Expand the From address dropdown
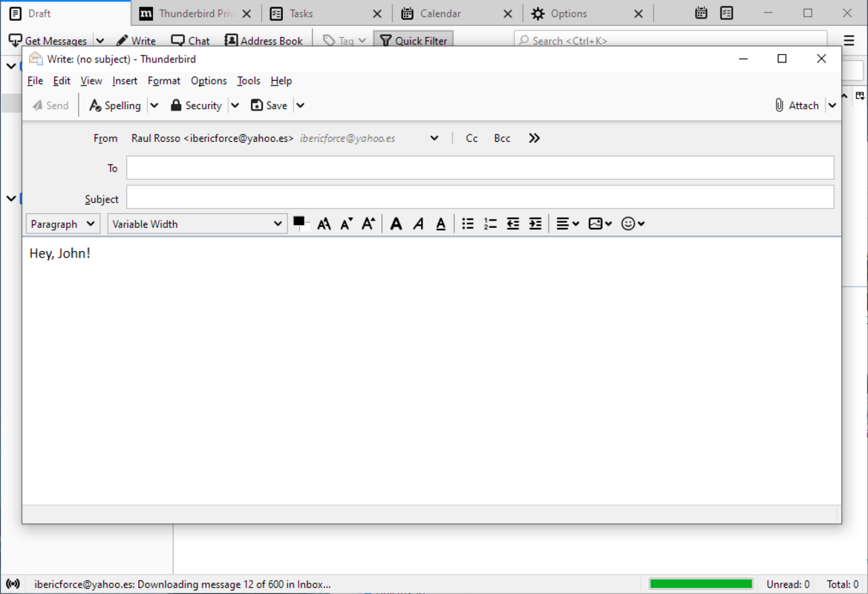This screenshot has width=868, height=594. 434,138
